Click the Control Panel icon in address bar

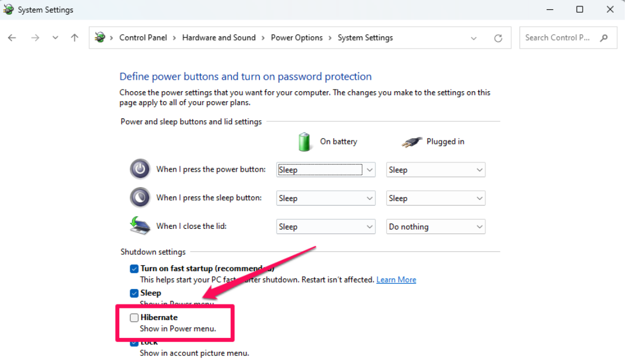[x=100, y=38]
